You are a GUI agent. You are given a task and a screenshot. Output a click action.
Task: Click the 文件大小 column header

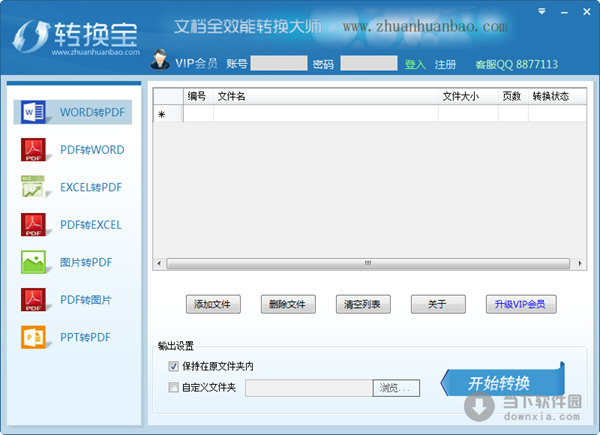coord(468,96)
